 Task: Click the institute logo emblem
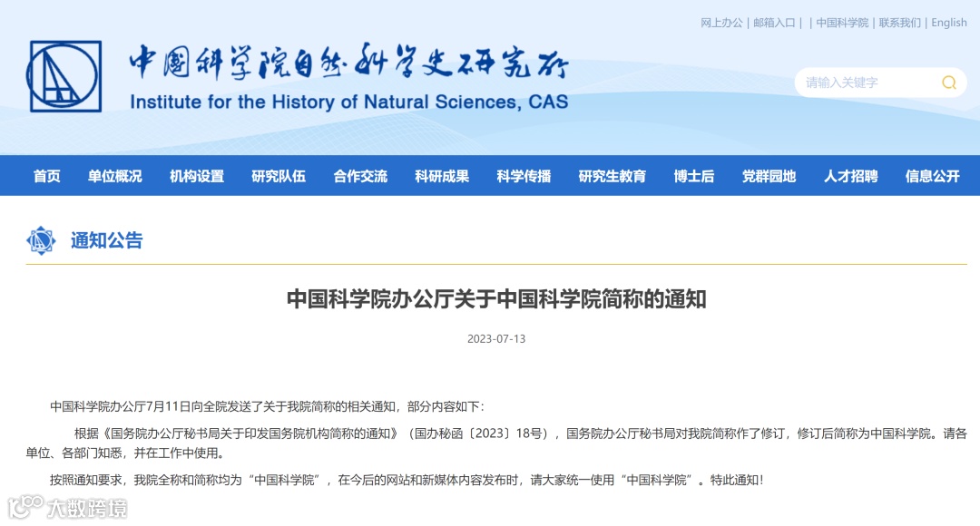pos(64,76)
